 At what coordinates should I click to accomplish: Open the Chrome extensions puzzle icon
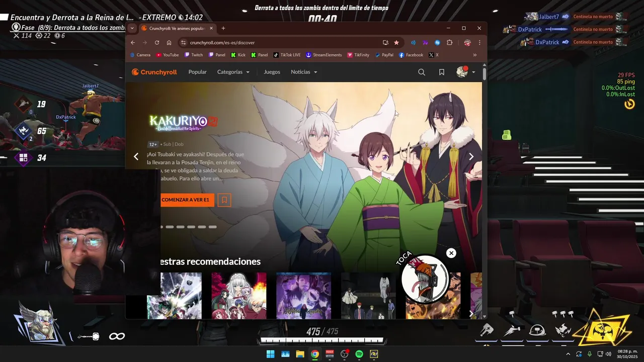tap(450, 43)
